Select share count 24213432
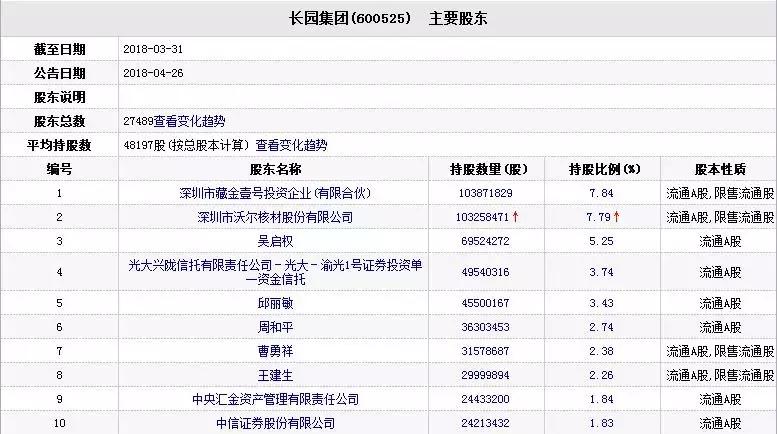Screen dimensions: 777x434 [x=486, y=423]
